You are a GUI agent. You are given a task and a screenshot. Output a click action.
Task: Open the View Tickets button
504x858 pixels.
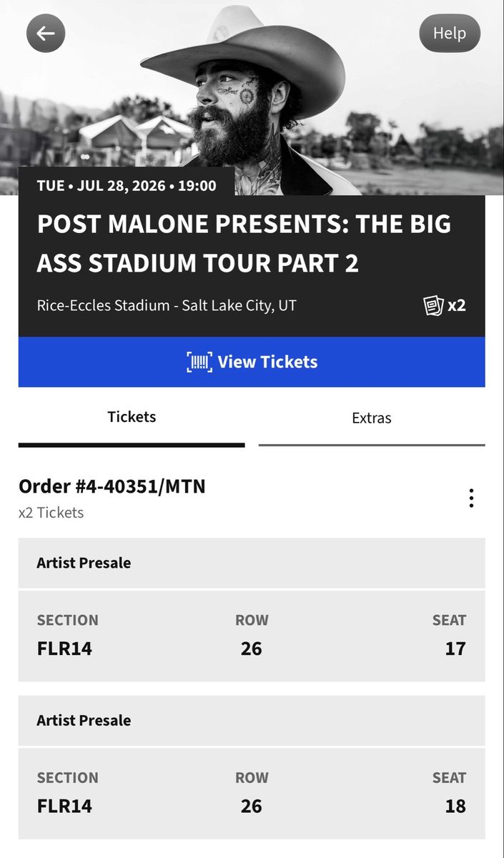point(252,362)
